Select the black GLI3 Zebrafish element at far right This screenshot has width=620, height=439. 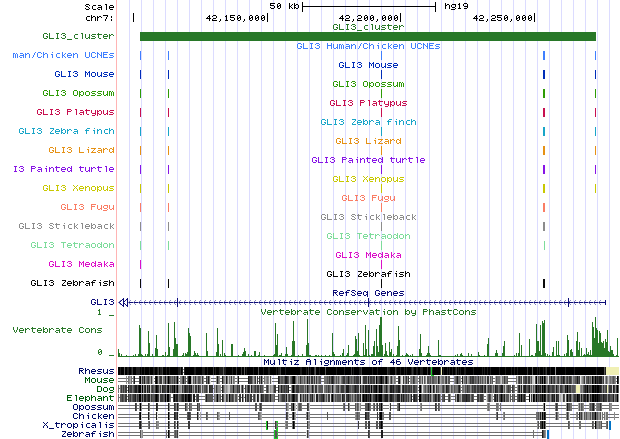pyautogui.click(x=544, y=284)
